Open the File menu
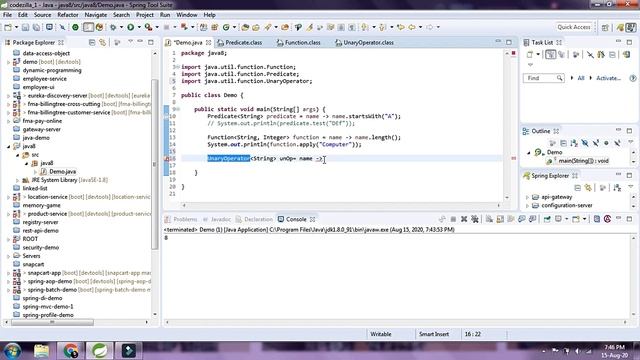Image resolution: width=640 pixels, height=360 pixels. point(7,15)
